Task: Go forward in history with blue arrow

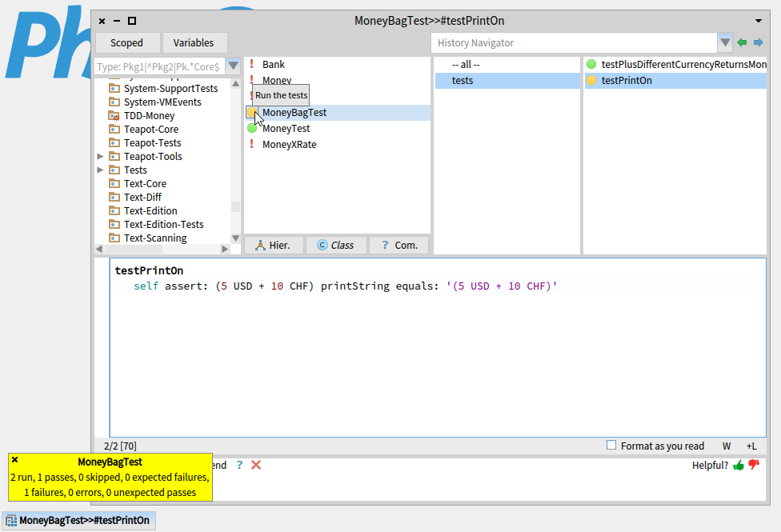Action: coord(758,43)
